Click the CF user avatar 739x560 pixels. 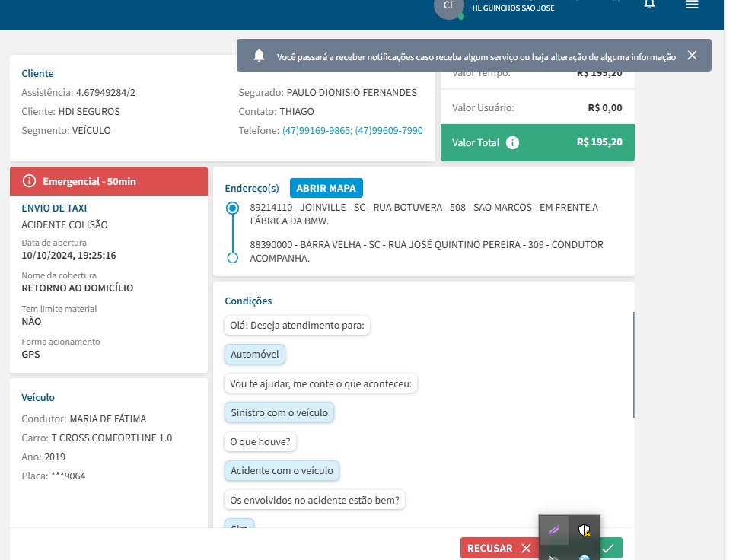(x=449, y=6)
